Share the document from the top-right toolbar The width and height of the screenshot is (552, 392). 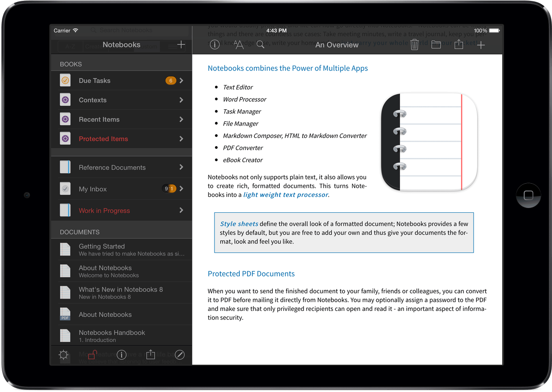pyautogui.click(x=459, y=45)
